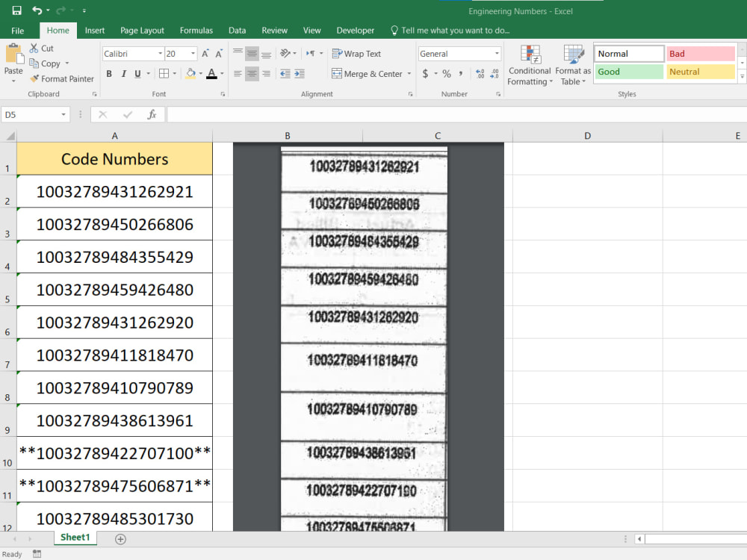The height and width of the screenshot is (560, 747).
Task: Click the Undo arrow icon
Action: click(x=37, y=10)
